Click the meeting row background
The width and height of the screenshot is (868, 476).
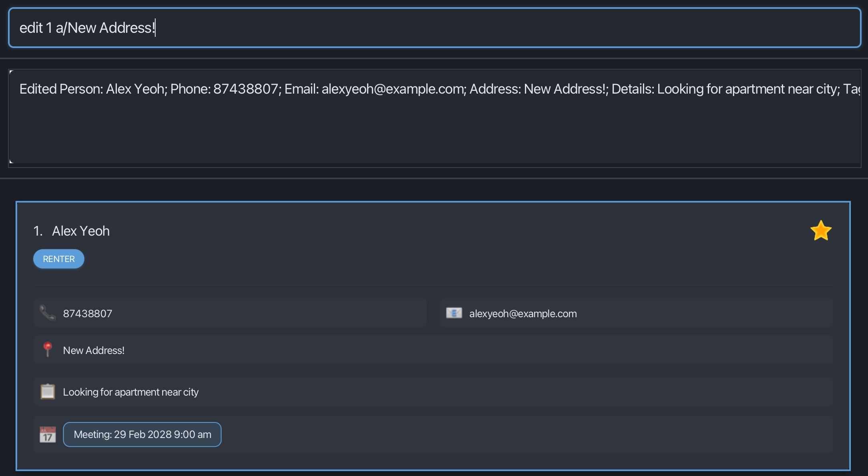point(520,434)
